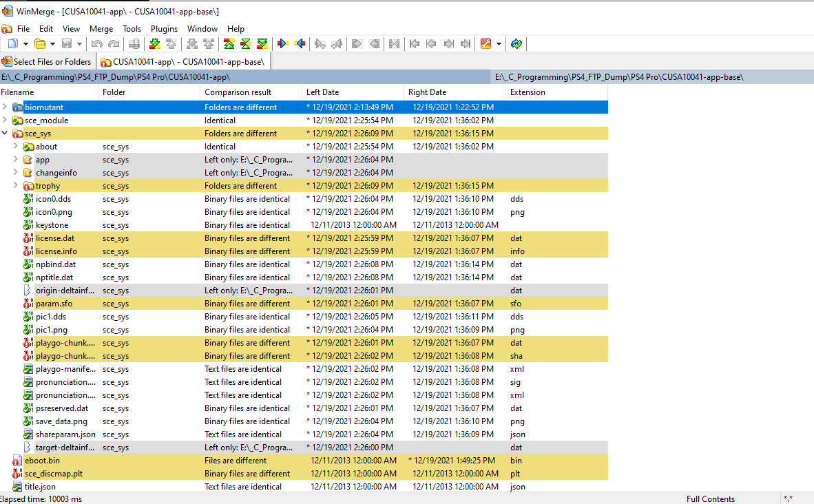Select the license.dat file row

coord(304,238)
